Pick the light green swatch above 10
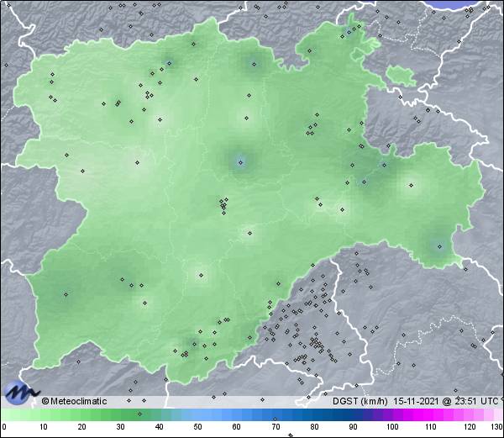 pyautogui.click(x=44, y=415)
